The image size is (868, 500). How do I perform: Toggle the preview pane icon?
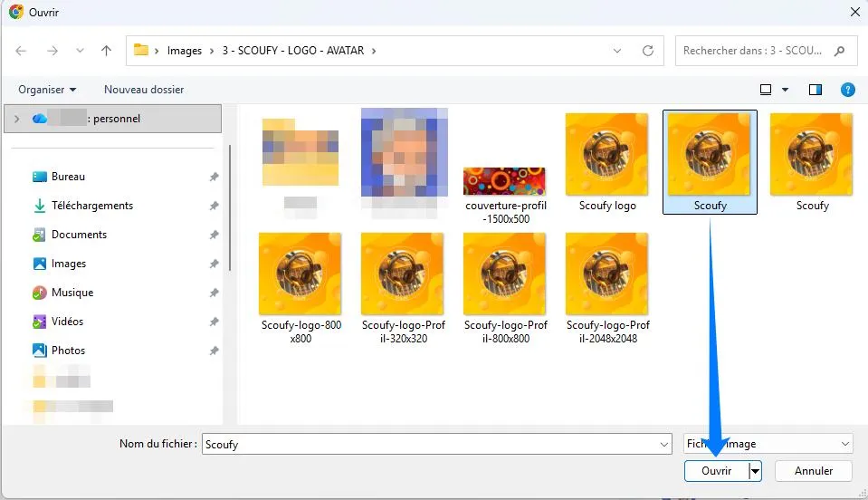pyautogui.click(x=815, y=90)
